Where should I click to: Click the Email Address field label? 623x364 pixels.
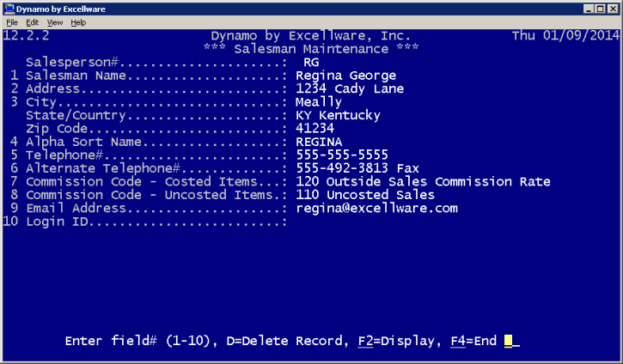click(x=76, y=208)
